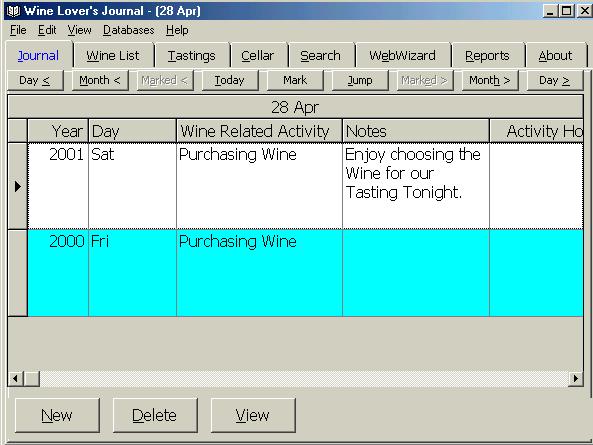Screen dimensions: 593x445
Task: Delete the selected journal entry
Action: coord(154,416)
